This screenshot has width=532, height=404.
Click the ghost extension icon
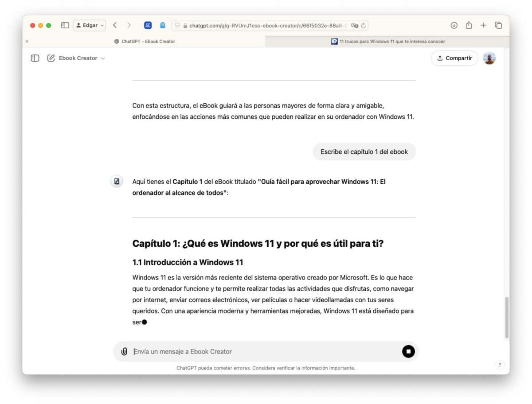[163, 25]
